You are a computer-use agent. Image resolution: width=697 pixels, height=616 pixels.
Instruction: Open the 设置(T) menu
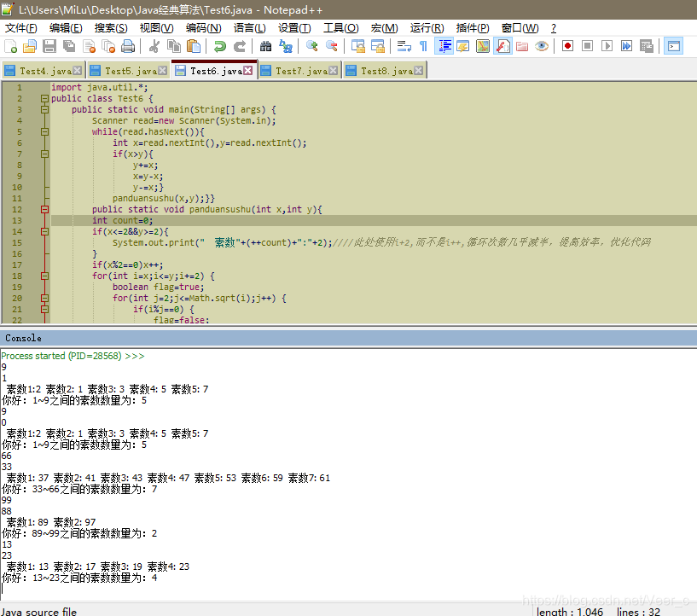(x=294, y=28)
